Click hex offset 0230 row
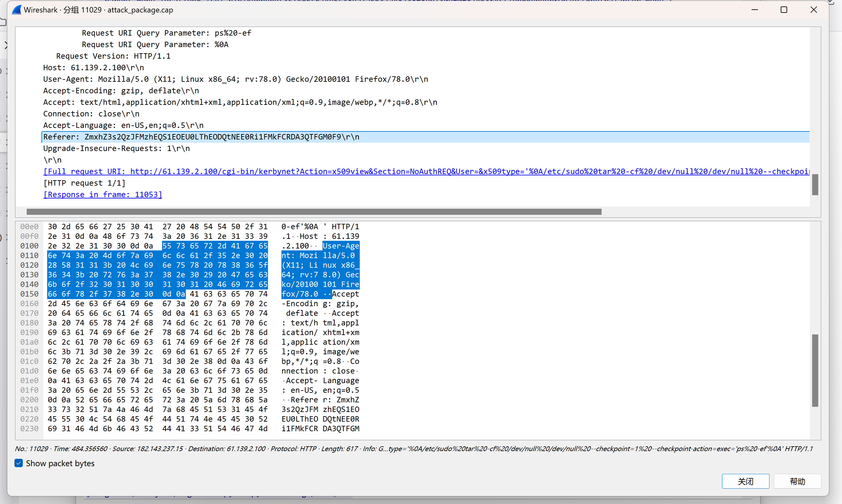Viewport: 842px width, 504px height. click(x=29, y=428)
